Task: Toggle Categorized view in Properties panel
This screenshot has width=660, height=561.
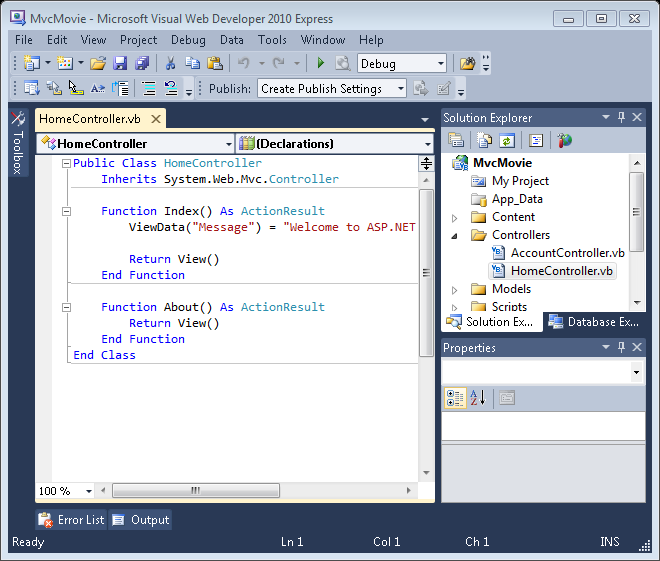Action: (455, 398)
